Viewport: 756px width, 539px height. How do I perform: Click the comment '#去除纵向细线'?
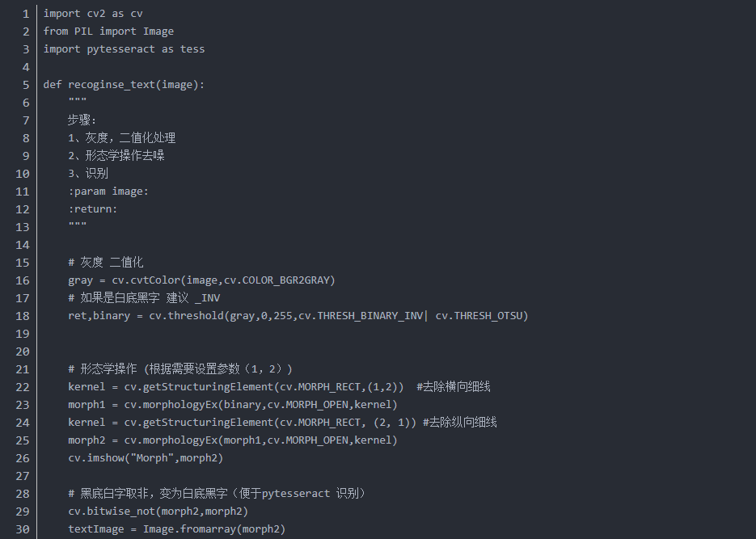[x=459, y=423]
